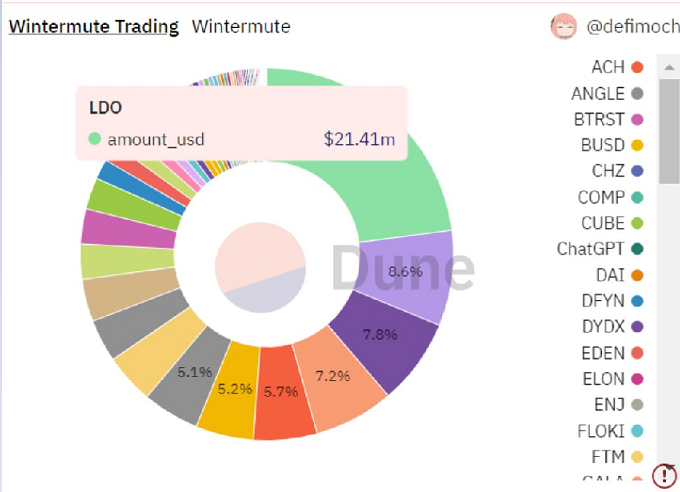
Task: Click the red warning icon in the corner
Action: coord(664,476)
